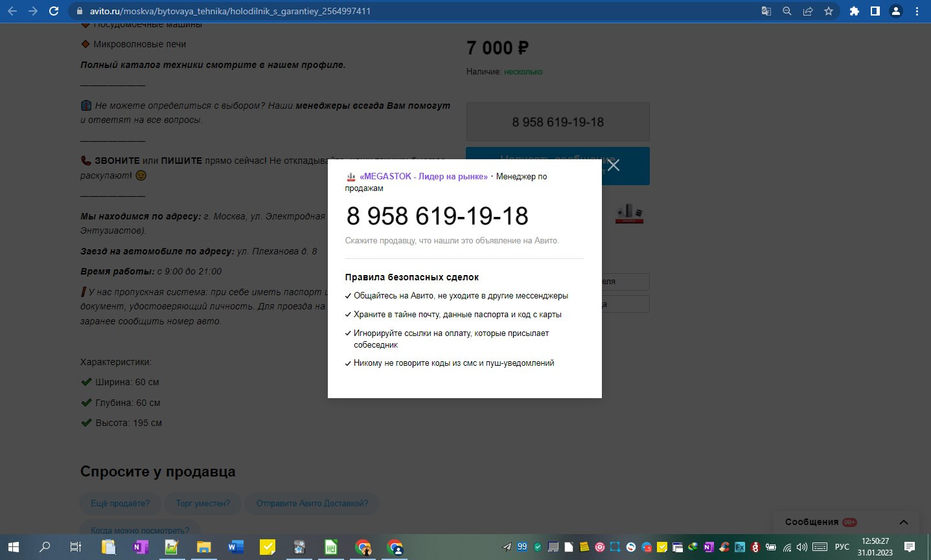Click the price 7 000 ₽
The image size is (931, 560).
498,48
